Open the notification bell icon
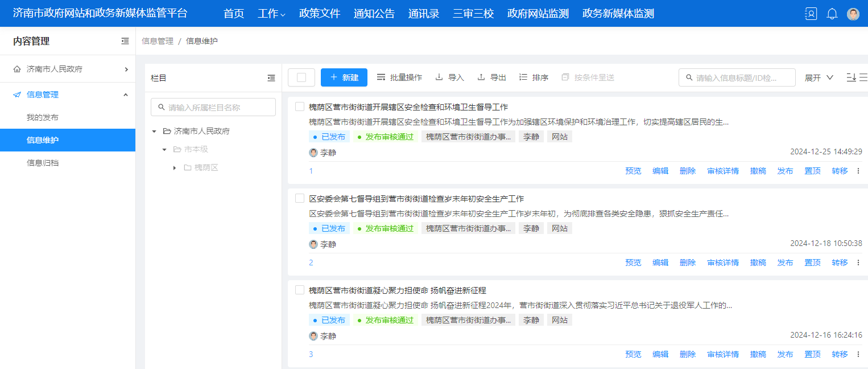Screen dimensions: 868x369 tap(832, 14)
